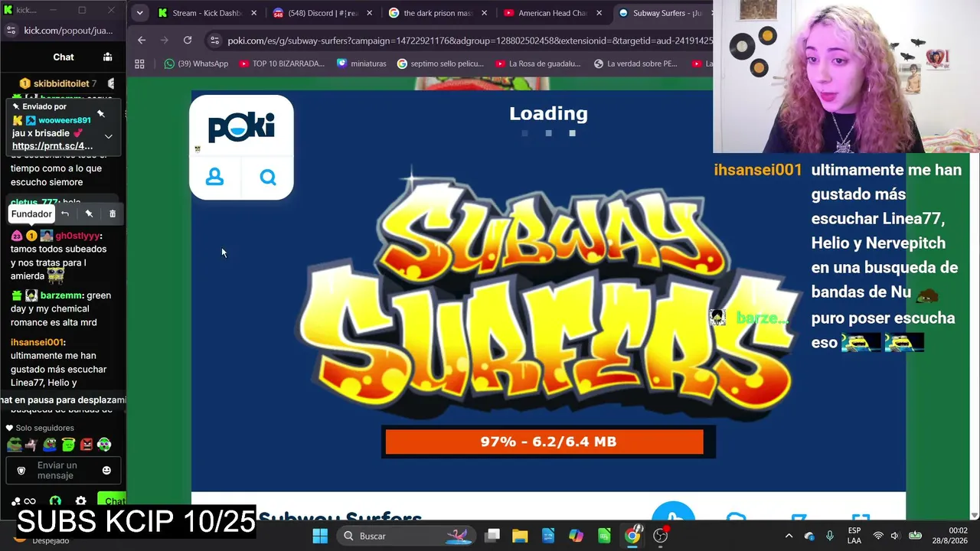The height and width of the screenshot is (551, 980).
Task: Click the taskbar Buscar search box
Action: pyautogui.click(x=406, y=536)
